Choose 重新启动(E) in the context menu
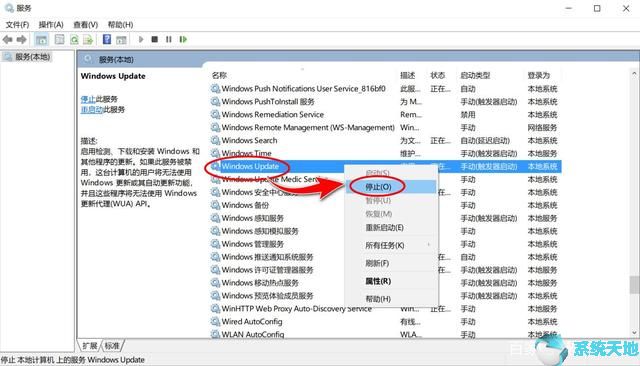Screen dimensions: 640x366 coord(391,228)
